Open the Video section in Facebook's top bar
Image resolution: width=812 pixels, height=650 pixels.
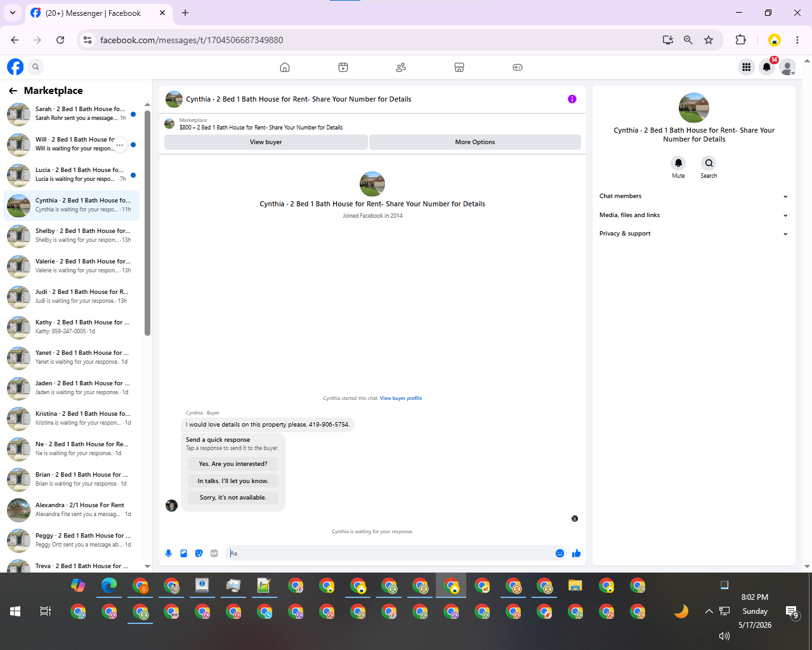tap(343, 67)
